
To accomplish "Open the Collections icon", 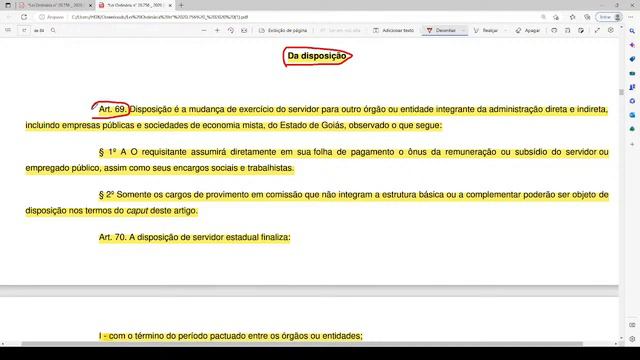I will tap(587, 17).
